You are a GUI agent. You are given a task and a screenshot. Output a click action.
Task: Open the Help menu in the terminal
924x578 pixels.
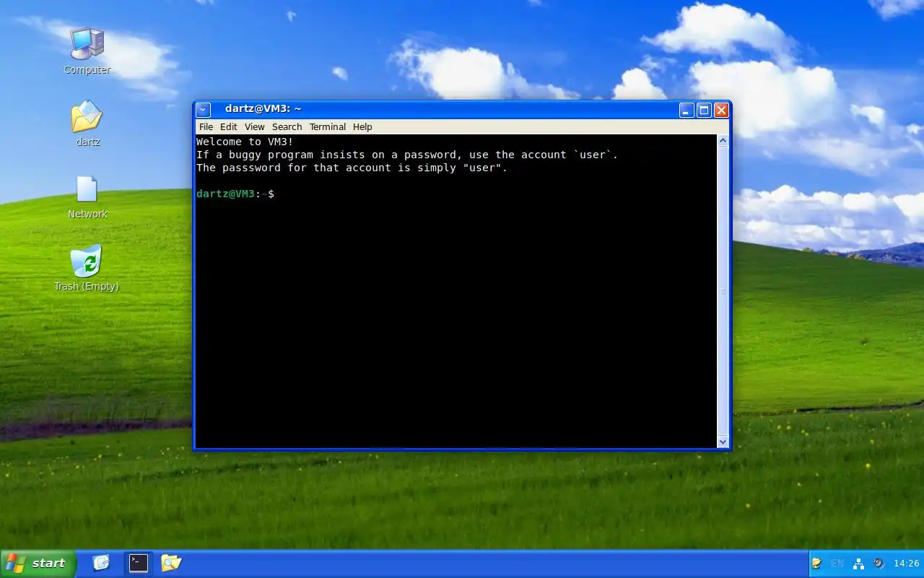(362, 126)
